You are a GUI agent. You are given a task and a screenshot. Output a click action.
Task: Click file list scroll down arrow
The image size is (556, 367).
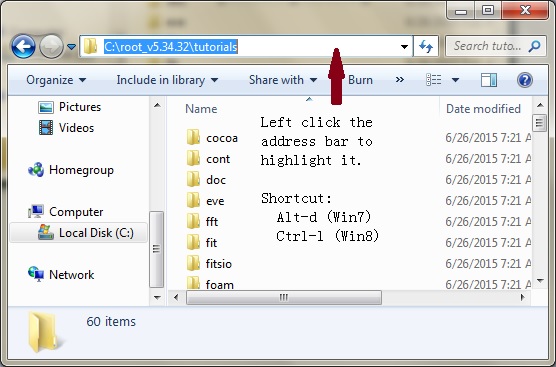(x=540, y=281)
